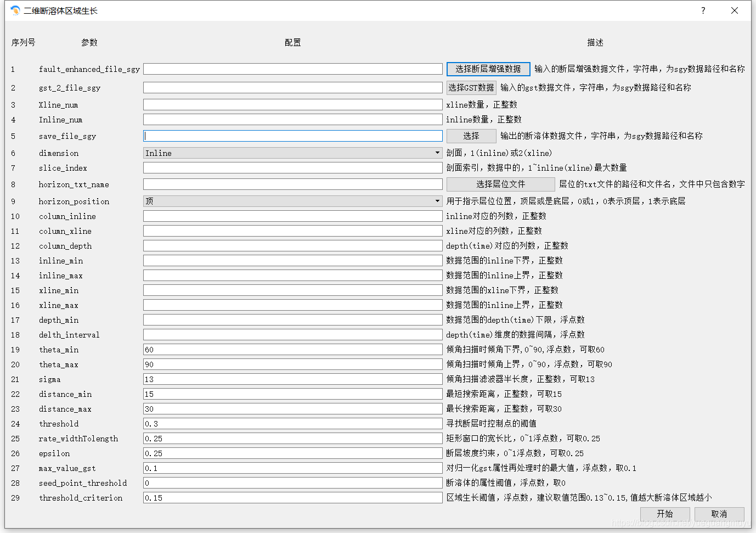Click the 参数 column header
Screen dimensions: 756x533
point(89,42)
